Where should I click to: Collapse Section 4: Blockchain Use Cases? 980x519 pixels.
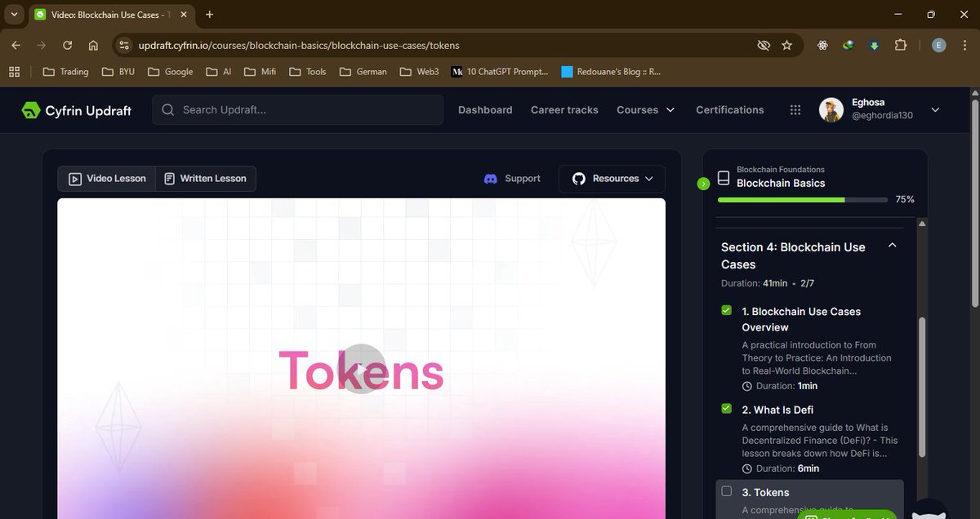(x=893, y=246)
